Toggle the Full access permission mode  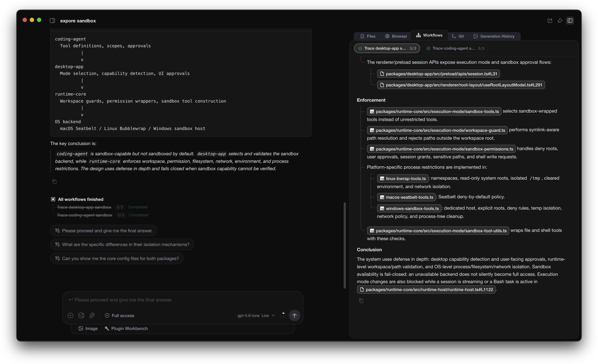(x=119, y=315)
